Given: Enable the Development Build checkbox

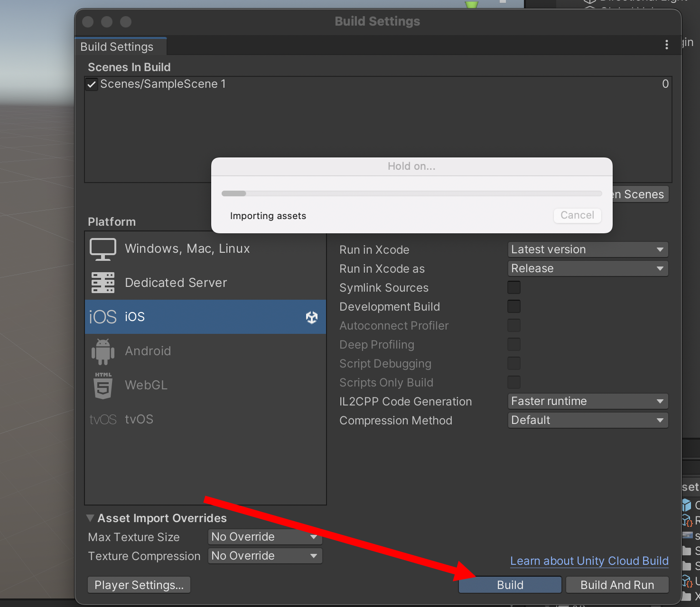Looking at the screenshot, I should 514,306.
